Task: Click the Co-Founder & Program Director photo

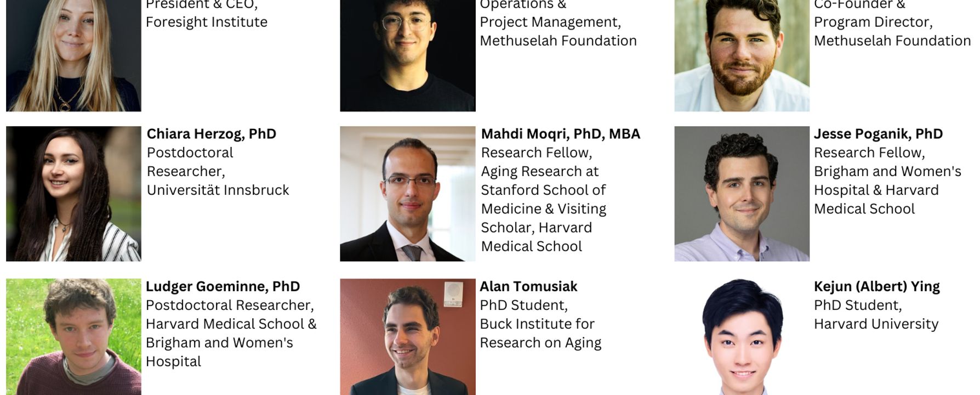Action: pyautogui.click(x=742, y=55)
